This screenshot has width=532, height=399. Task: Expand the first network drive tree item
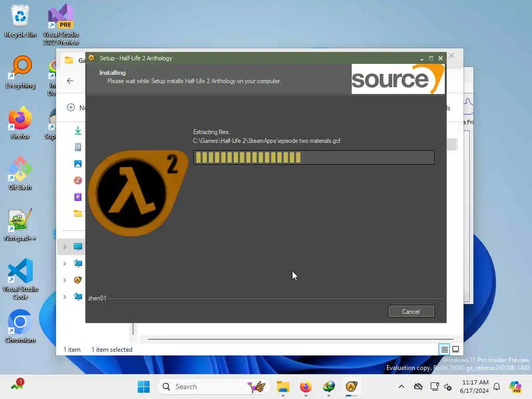click(x=64, y=263)
